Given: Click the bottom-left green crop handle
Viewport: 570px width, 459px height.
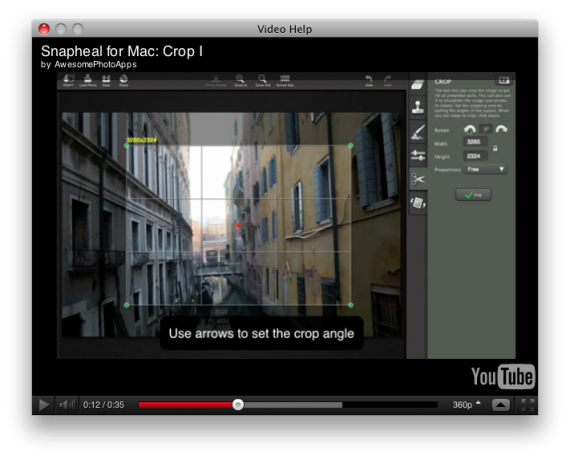Looking at the screenshot, I should (127, 305).
